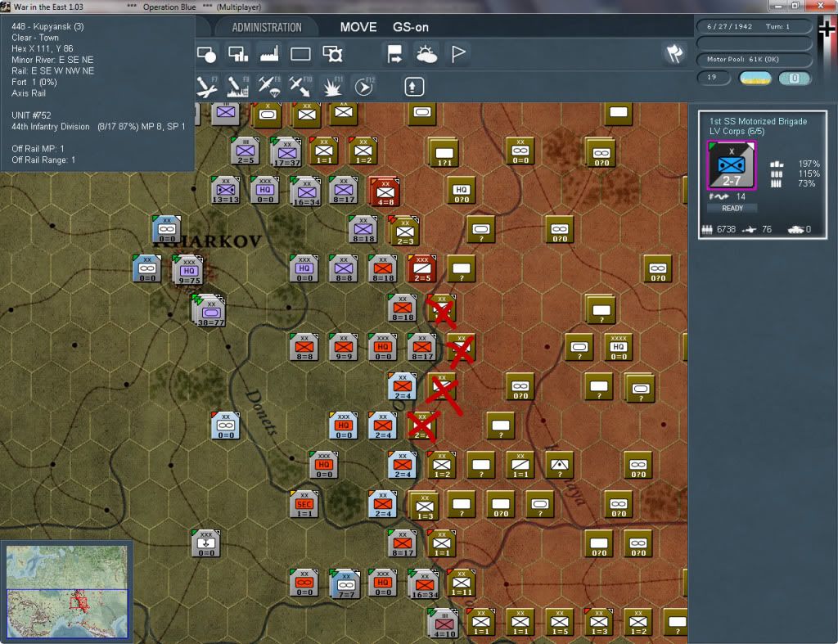
Task: Toggle the gear-and-rectangle supply view icon
Action: click(332, 54)
